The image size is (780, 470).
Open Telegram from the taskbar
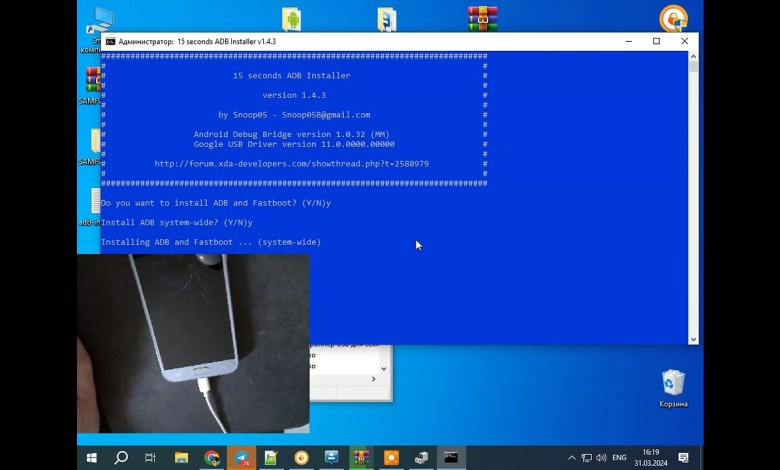pyautogui.click(x=241, y=458)
